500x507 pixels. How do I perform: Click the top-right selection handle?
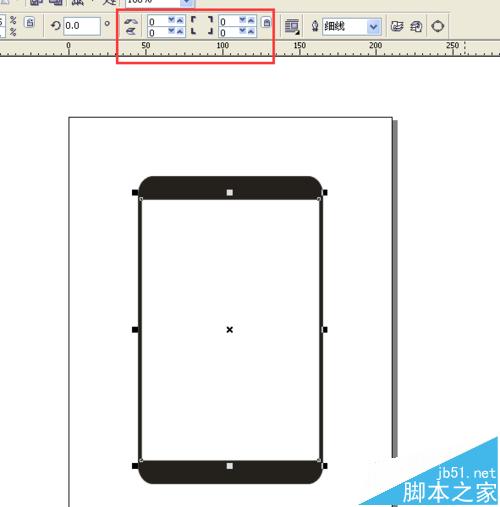click(325, 193)
